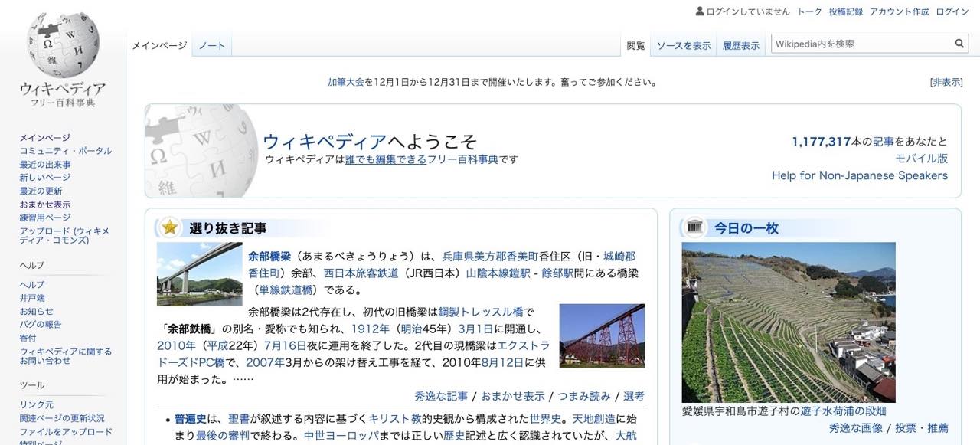This screenshot has width=980, height=445.
Task: Open 投稿記録 in the top bar
Action: point(845,11)
